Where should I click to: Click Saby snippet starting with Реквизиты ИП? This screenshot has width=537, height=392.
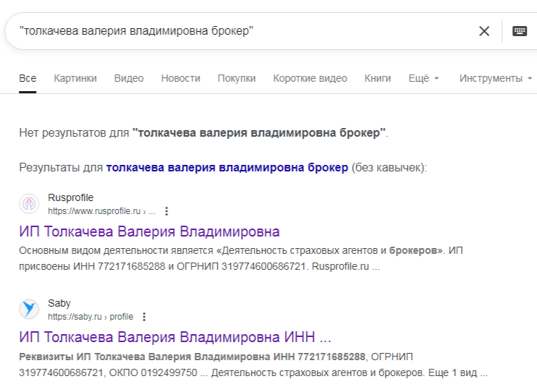coord(253,365)
